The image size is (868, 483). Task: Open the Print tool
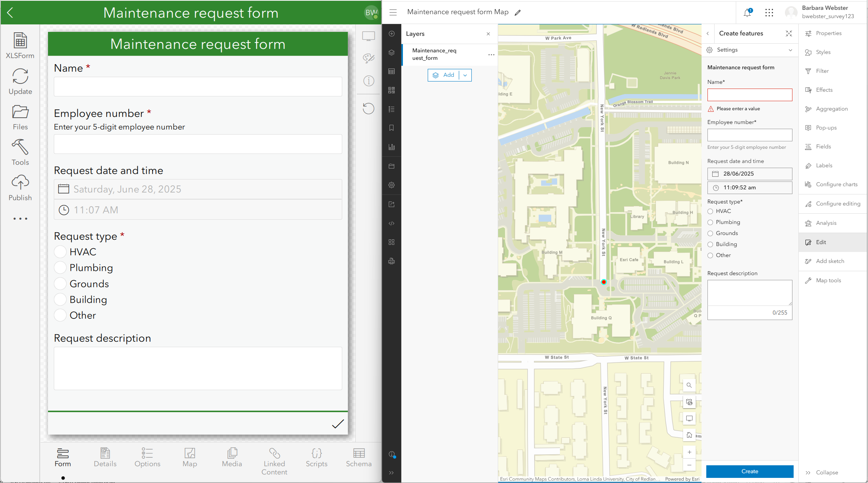392,261
